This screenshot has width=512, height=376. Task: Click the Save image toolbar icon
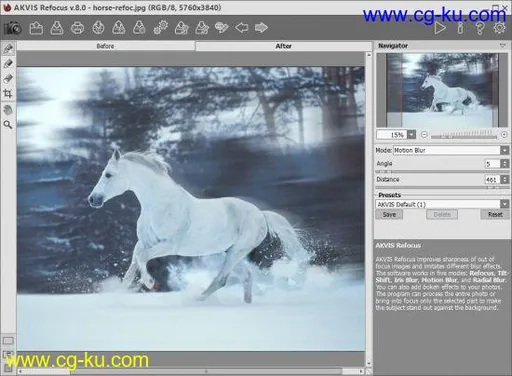coord(57,28)
